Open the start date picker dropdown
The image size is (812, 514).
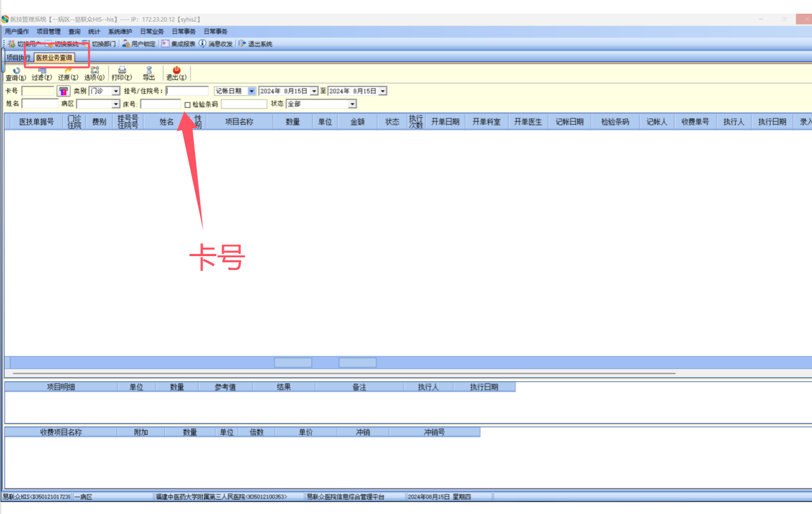314,91
